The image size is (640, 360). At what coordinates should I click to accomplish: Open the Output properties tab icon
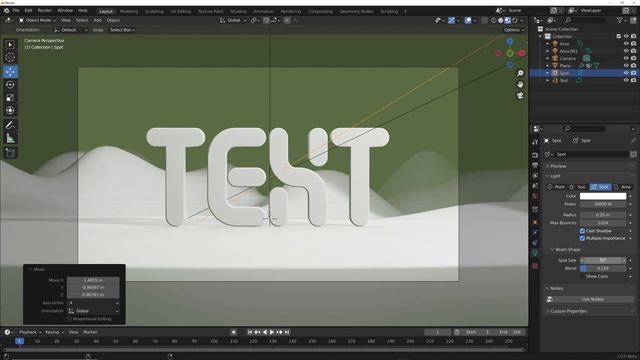(x=535, y=165)
